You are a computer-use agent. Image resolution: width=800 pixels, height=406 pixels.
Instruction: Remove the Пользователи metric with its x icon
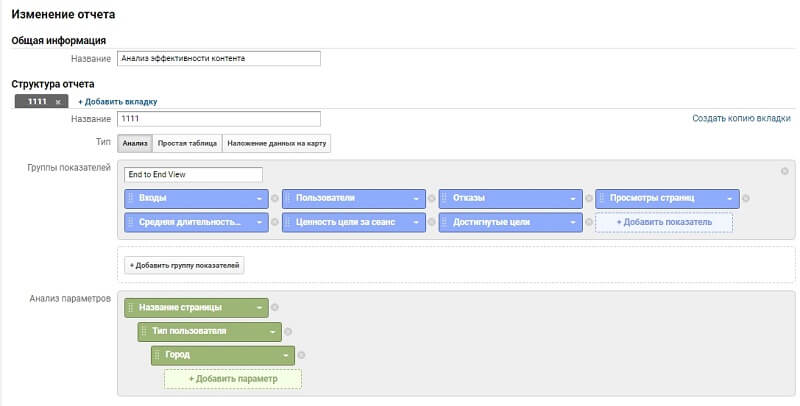pyautogui.click(x=432, y=198)
